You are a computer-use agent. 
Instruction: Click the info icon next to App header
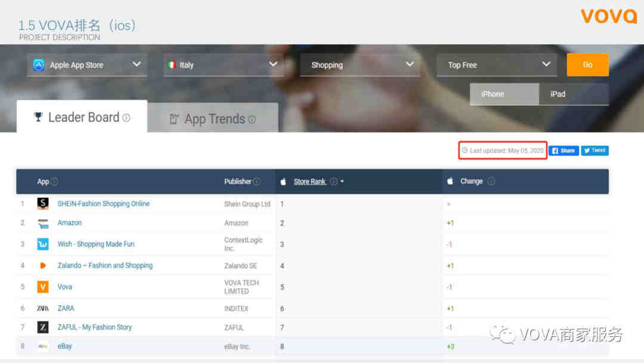click(55, 181)
